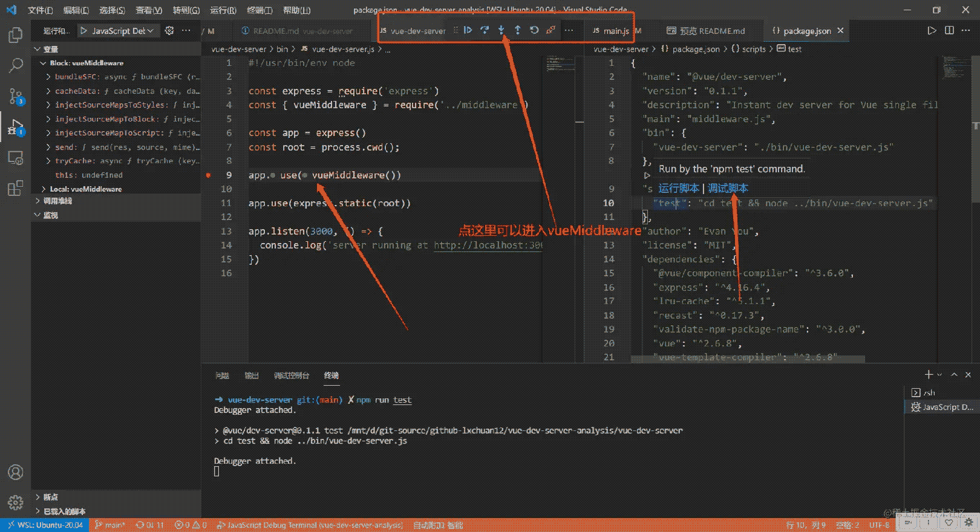Open the 编辑 menu
980x532 pixels.
(76, 10)
